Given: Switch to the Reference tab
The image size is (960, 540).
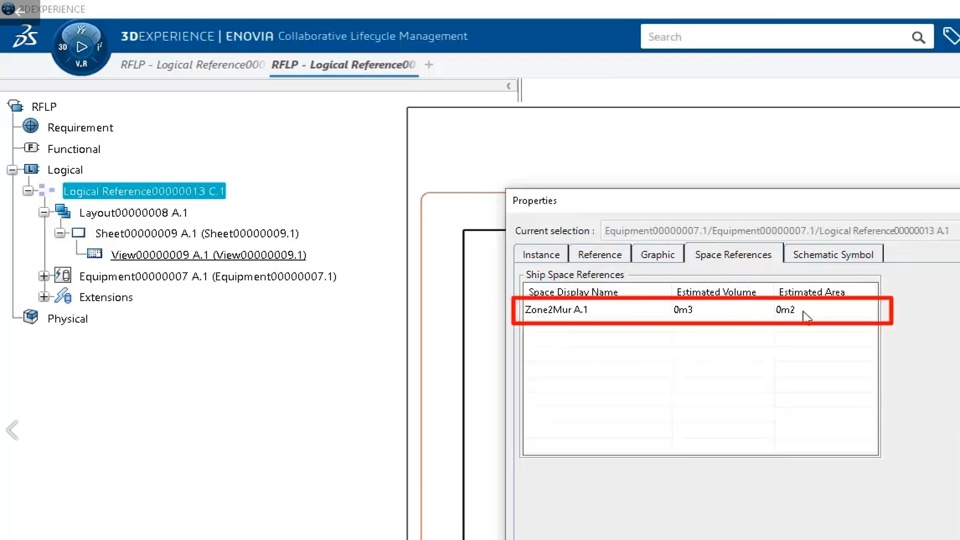Looking at the screenshot, I should [x=599, y=254].
